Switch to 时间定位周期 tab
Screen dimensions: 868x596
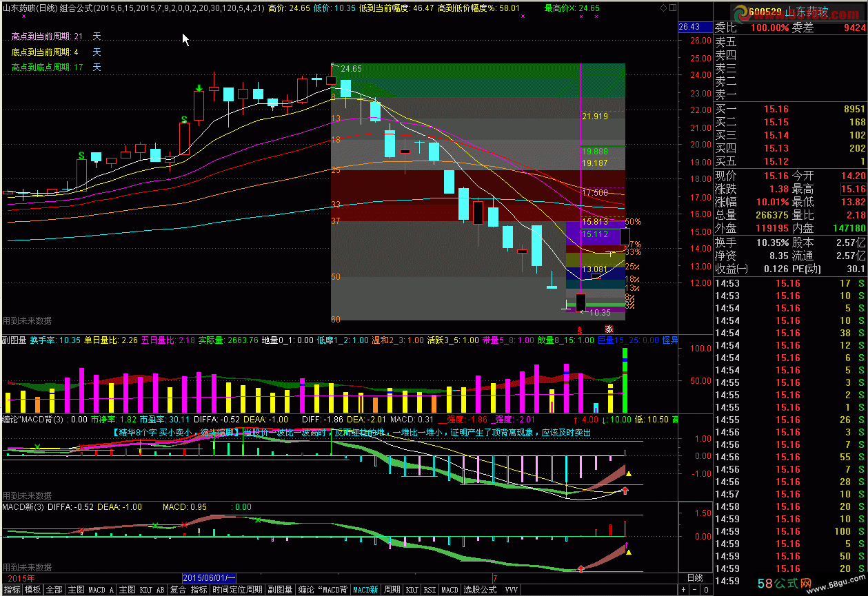point(237,590)
